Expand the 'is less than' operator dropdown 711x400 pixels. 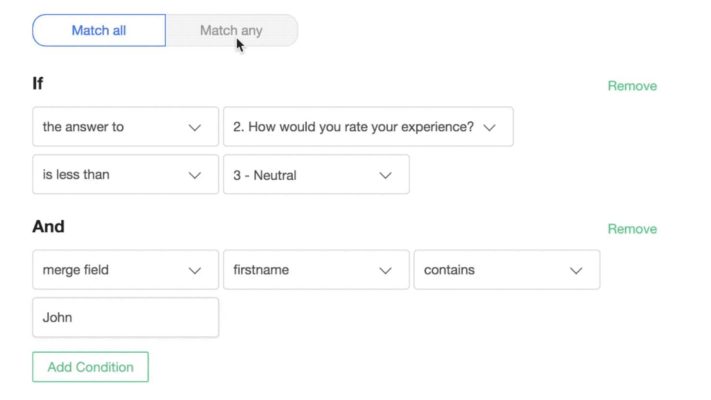point(125,175)
